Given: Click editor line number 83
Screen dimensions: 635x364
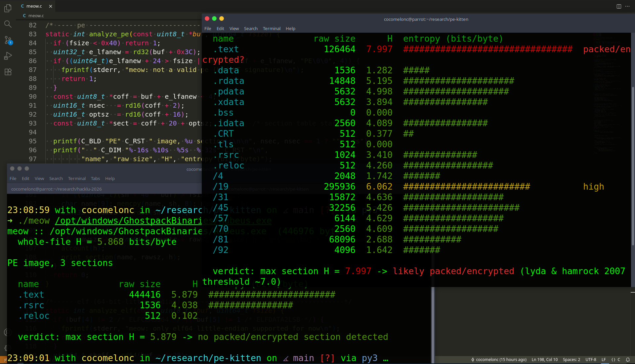Looking at the screenshot, I should pos(32,34).
